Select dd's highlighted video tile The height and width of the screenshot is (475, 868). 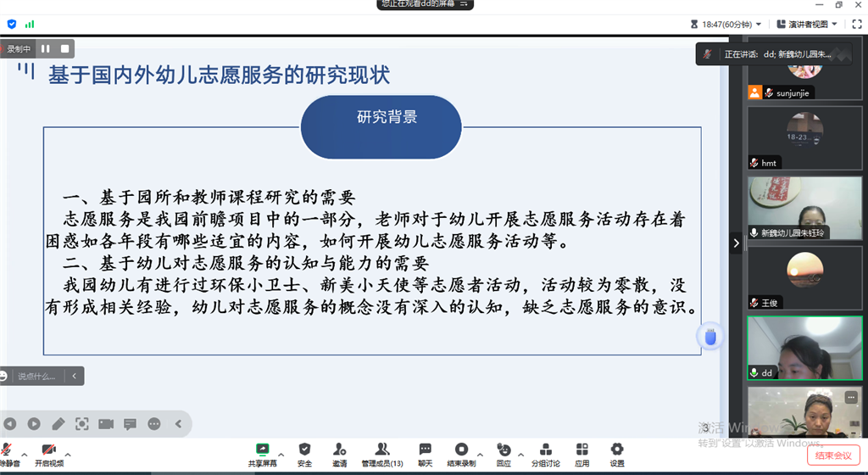coord(804,349)
